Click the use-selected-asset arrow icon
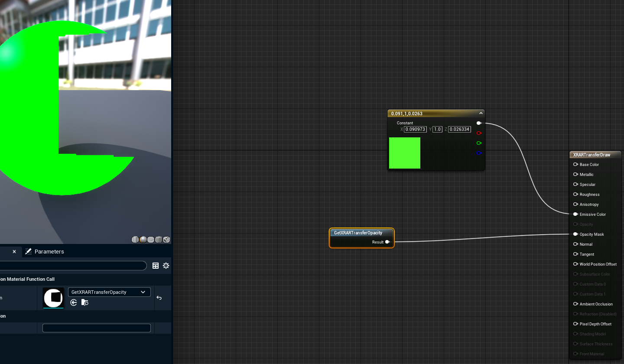 tap(74, 302)
